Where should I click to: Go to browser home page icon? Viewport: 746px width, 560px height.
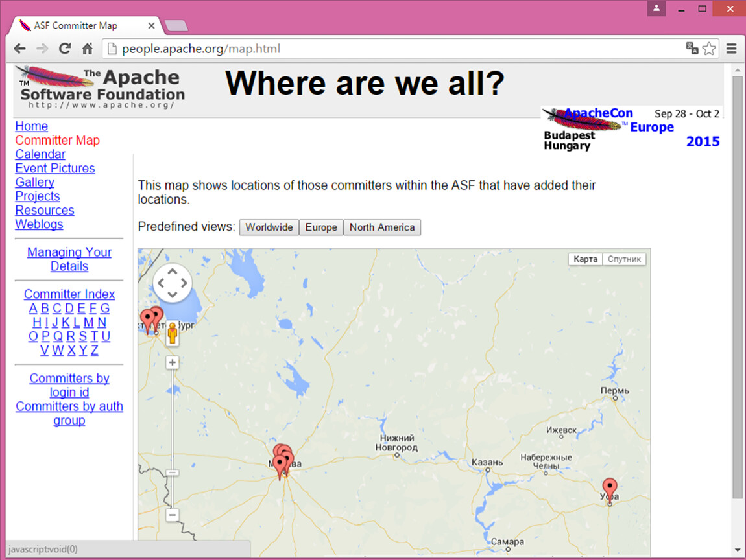(87, 49)
